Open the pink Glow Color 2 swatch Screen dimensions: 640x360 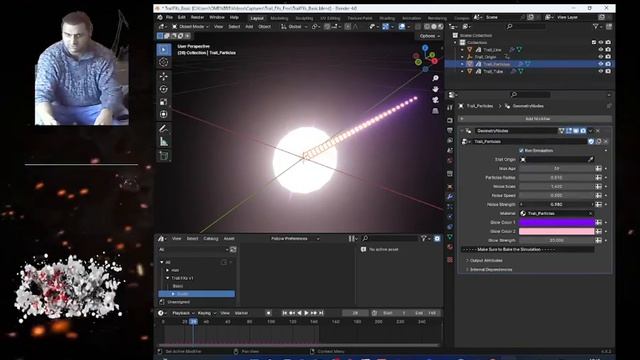coord(556,231)
